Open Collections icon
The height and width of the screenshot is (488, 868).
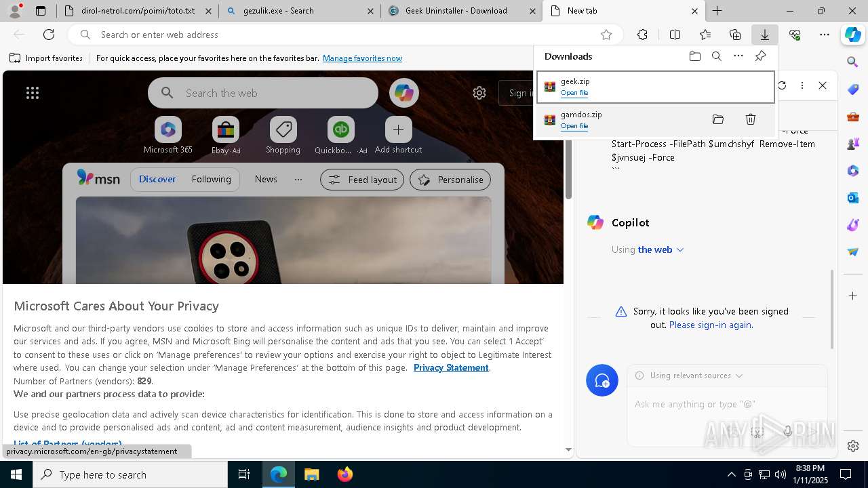click(735, 35)
